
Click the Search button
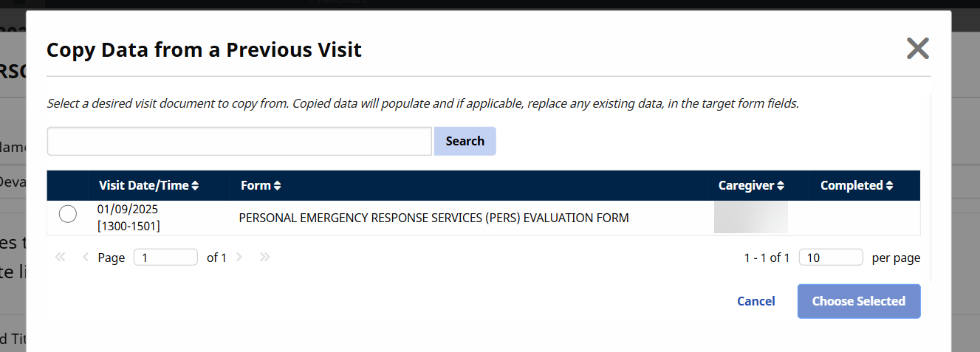point(465,141)
